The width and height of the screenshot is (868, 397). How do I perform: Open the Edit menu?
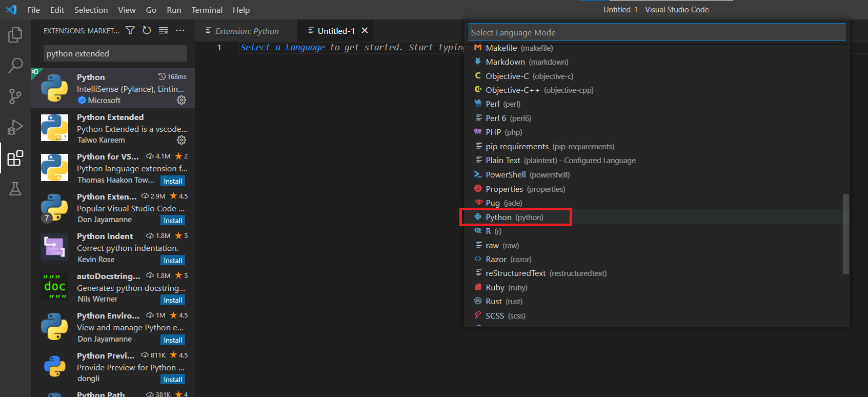pyautogui.click(x=57, y=10)
